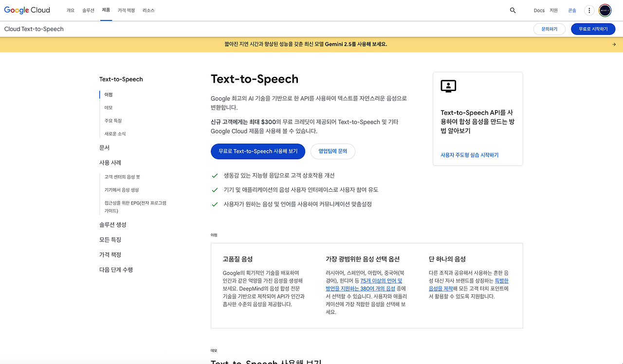This screenshot has height=364, width=623.
Task: Go to 문서 in the sidebar
Action: 105,148
